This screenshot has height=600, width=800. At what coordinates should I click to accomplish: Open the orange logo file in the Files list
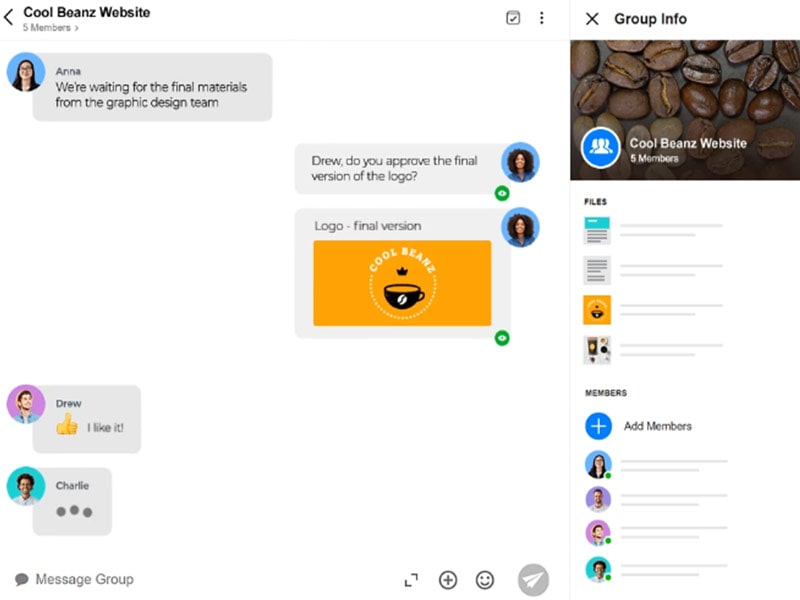point(596,310)
